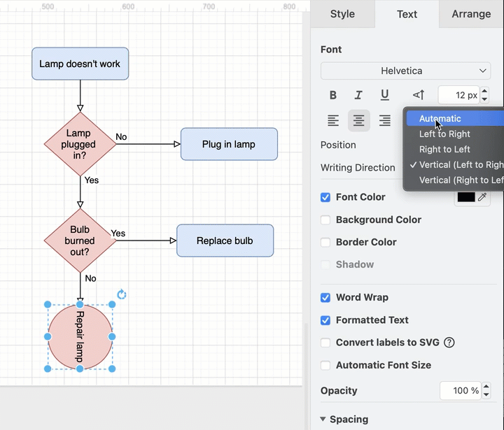Enable the Background Color checkbox
Image resolution: width=504 pixels, height=430 pixels.
point(325,220)
